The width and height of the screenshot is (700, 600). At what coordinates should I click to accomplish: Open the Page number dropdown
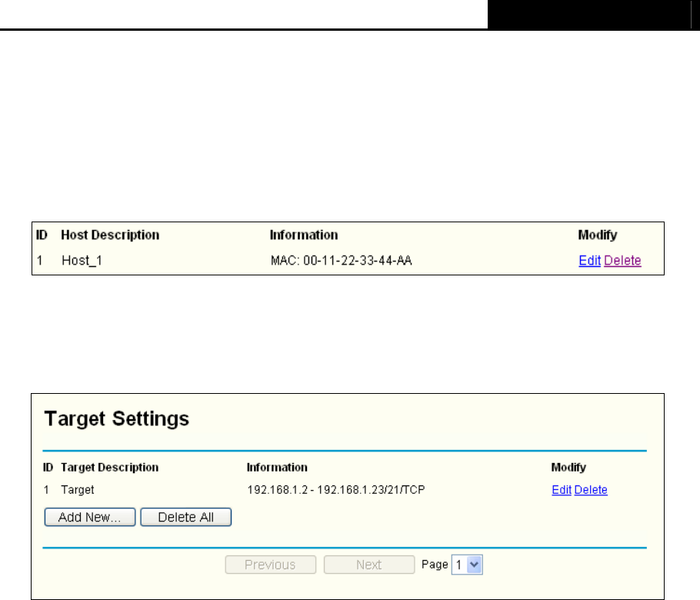pos(467,565)
